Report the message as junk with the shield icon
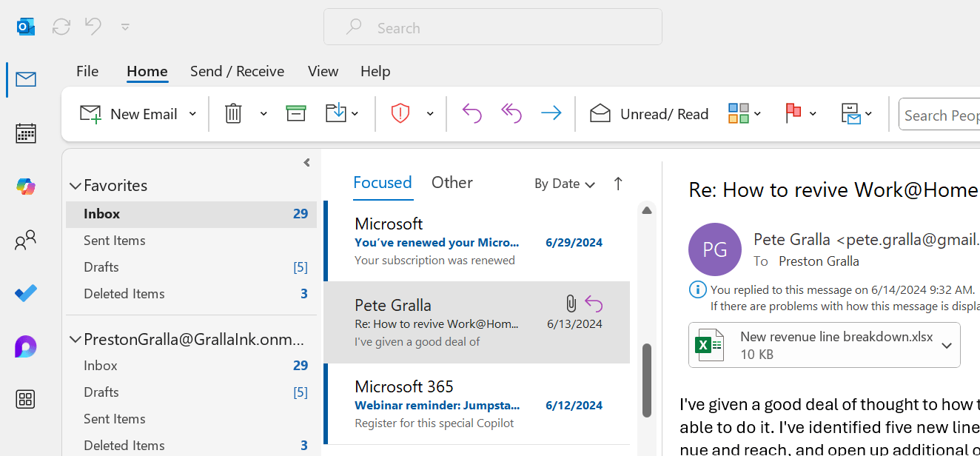Image resolution: width=980 pixels, height=456 pixels. pos(400,113)
